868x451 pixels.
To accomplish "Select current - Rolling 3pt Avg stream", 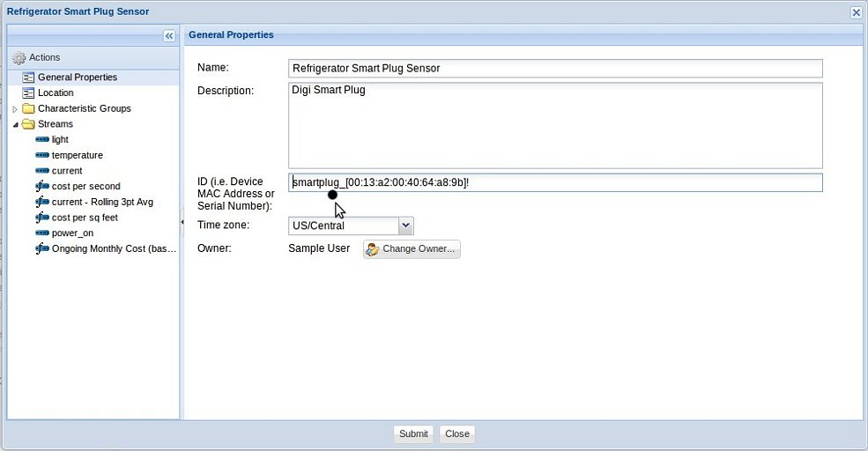I will click(x=101, y=202).
